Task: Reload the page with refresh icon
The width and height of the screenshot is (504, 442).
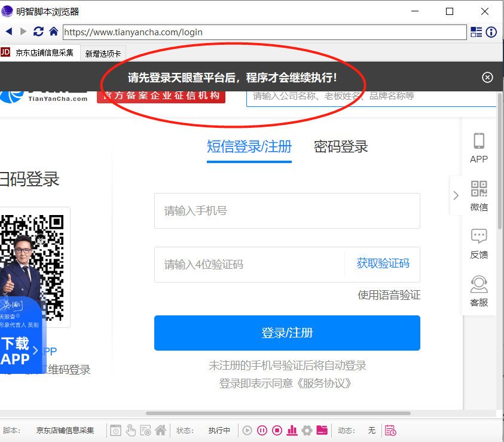Action: pos(38,32)
